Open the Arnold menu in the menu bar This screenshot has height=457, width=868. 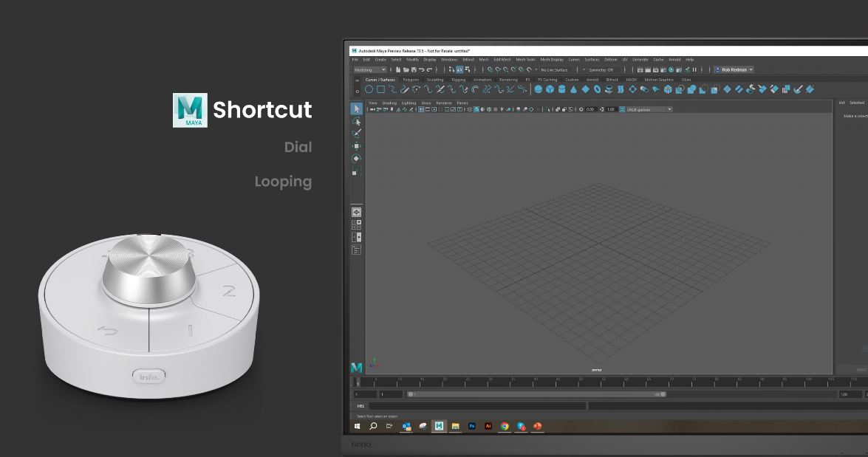click(x=674, y=60)
